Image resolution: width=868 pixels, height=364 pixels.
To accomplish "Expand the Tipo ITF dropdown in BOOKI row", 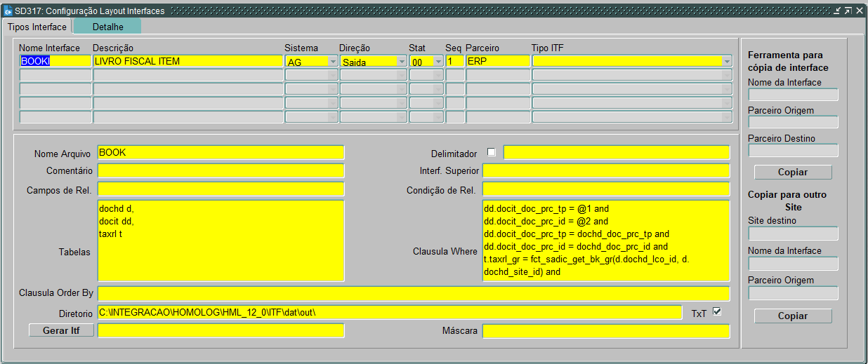I will coord(727,62).
